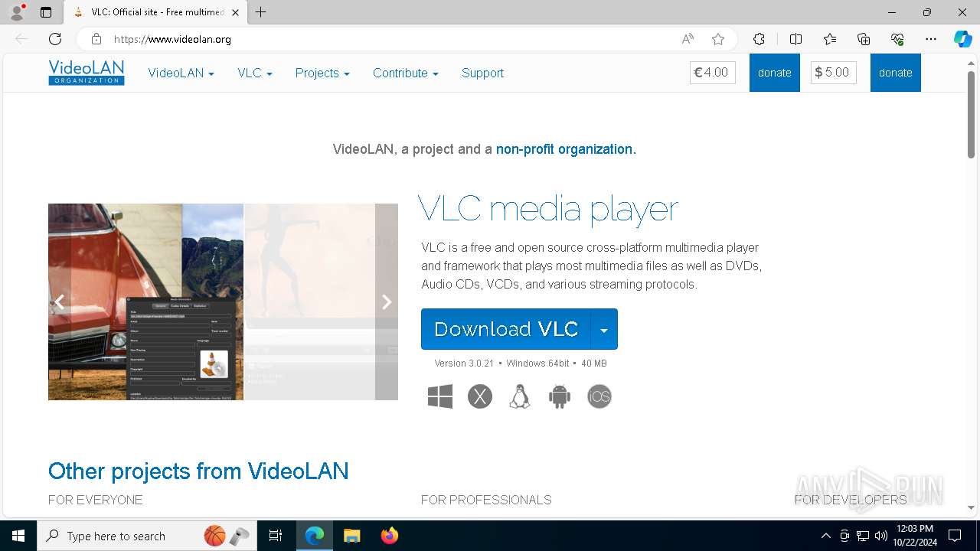Open Favorites list icon in toolbar
This screenshot has height=551, width=980.
(x=830, y=39)
